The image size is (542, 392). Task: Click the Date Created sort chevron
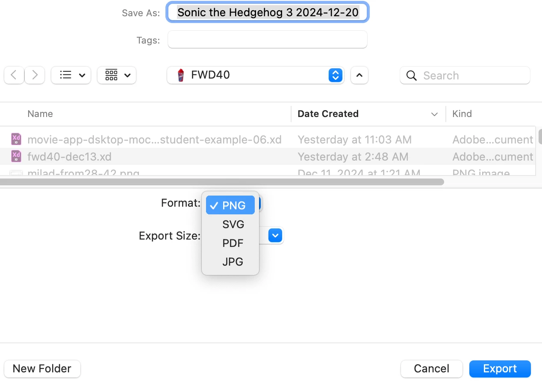point(435,114)
